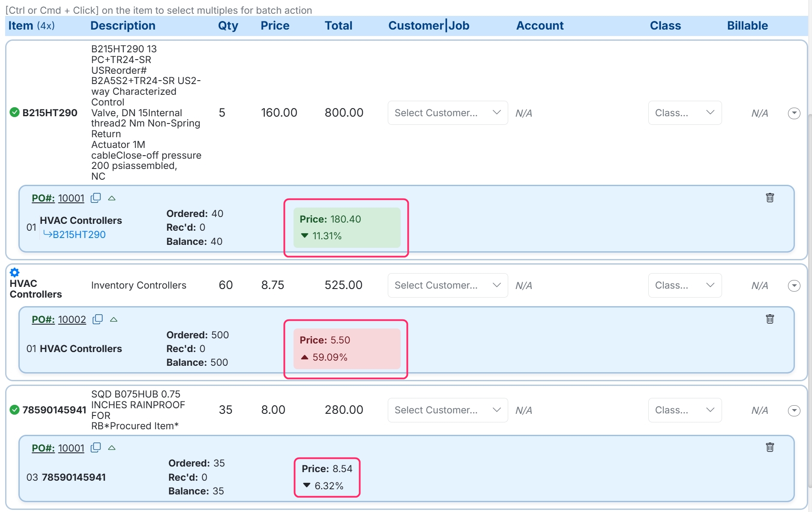
Task: Open Select Customer dropdown for HVAC Controllers row
Action: pyautogui.click(x=448, y=285)
